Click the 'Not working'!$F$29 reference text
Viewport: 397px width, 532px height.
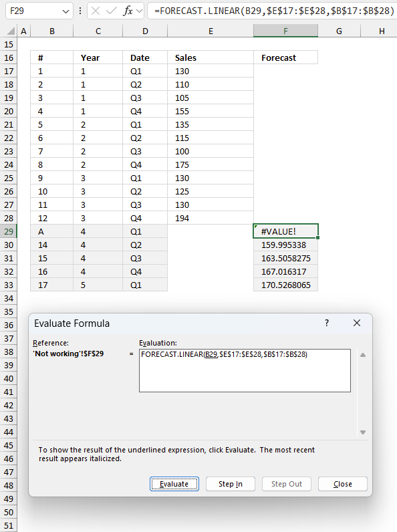[68, 354]
